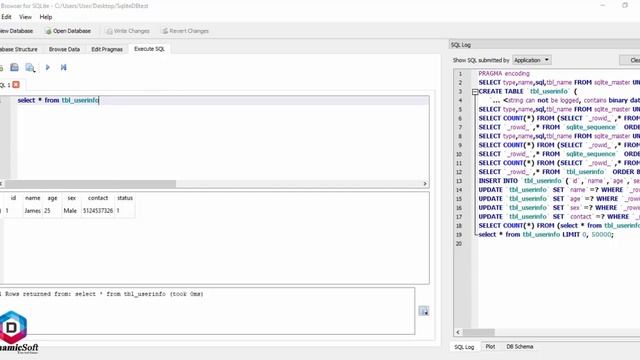The width and height of the screenshot is (640, 360).
Task: Open the View menu
Action: click(25, 17)
